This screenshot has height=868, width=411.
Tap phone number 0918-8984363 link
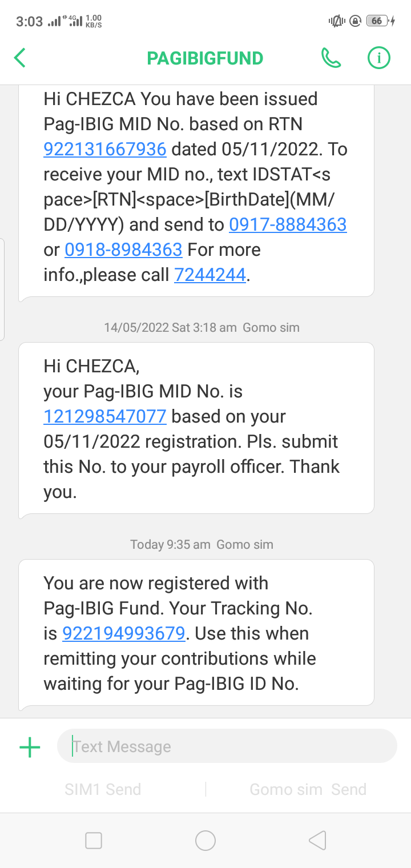tap(123, 250)
